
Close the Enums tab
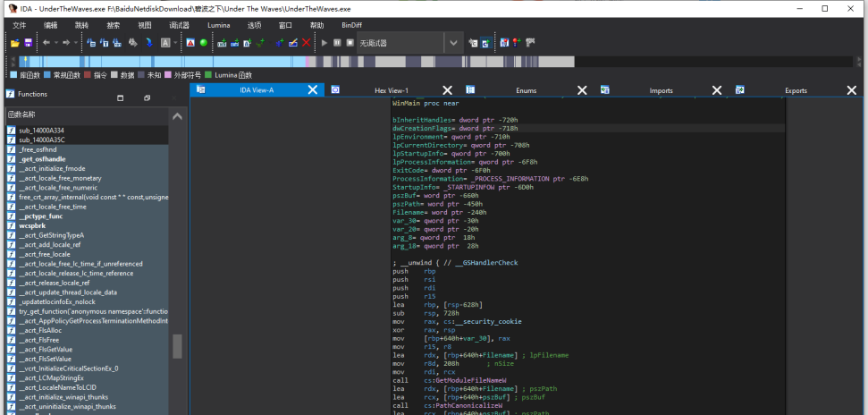pyautogui.click(x=582, y=90)
